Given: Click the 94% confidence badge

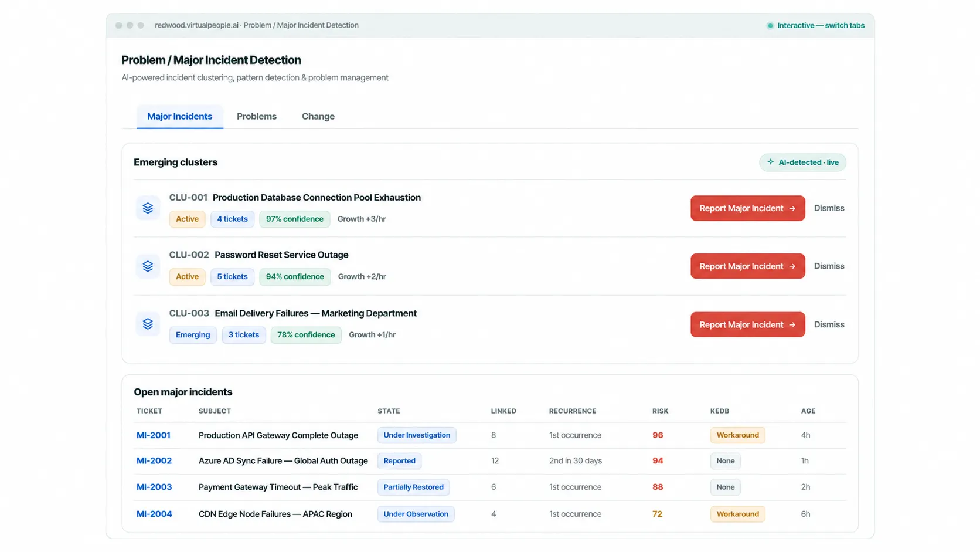Looking at the screenshot, I should pyautogui.click(x=295, y=276).
